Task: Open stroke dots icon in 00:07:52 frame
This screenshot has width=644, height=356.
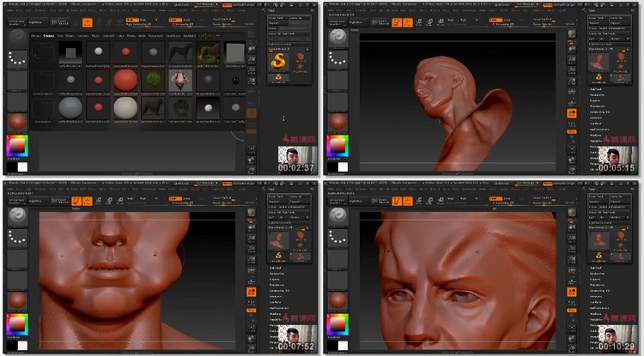Action: (17, 238)
